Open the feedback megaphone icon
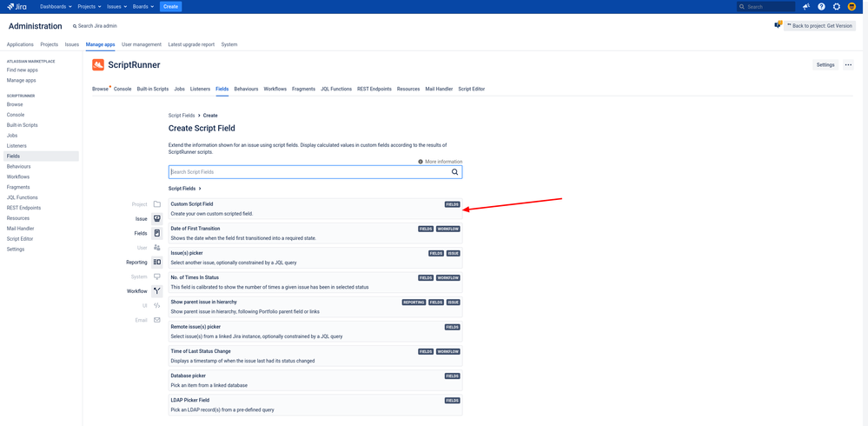The height and width of the screenshot is (426, 868). coord(806,7)
